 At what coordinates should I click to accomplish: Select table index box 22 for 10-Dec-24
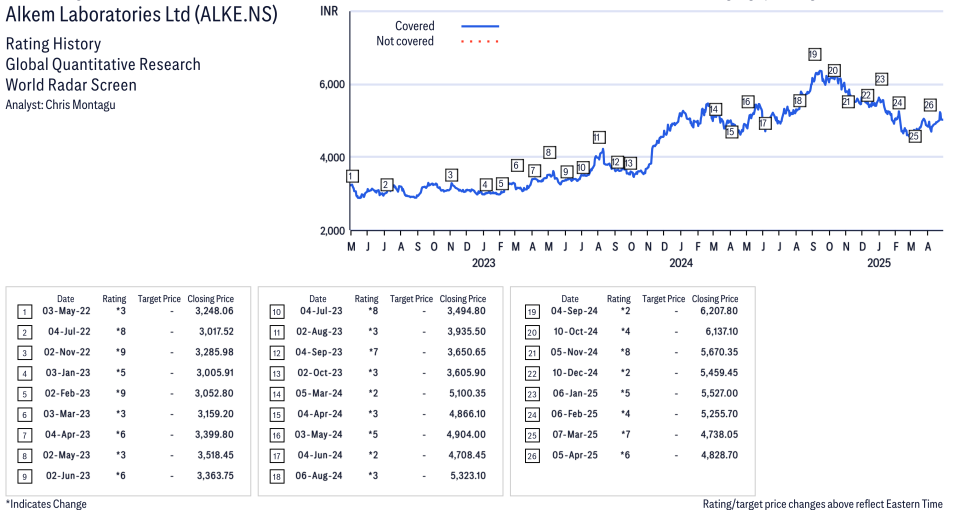pyautogui.click(x=532, y=374)
